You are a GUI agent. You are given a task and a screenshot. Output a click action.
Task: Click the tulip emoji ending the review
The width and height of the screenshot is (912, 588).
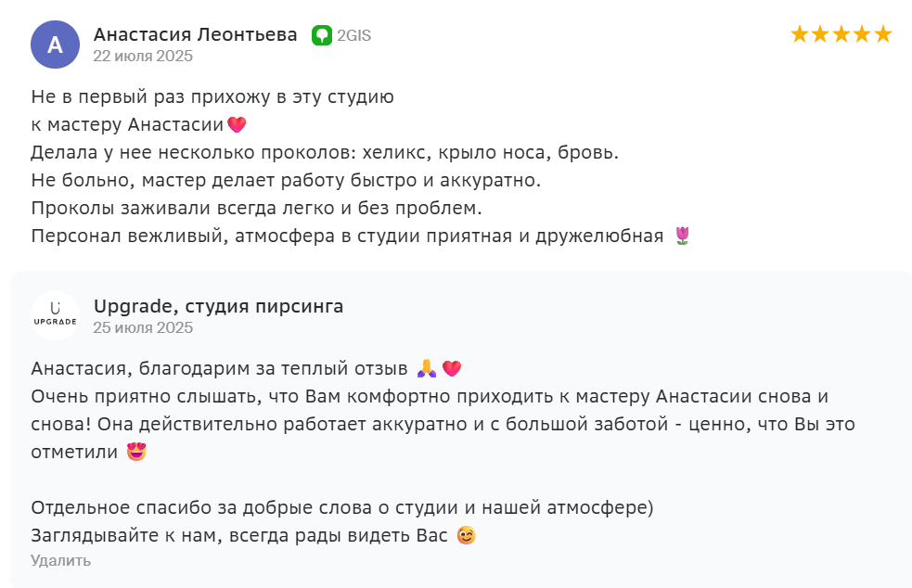682,236
